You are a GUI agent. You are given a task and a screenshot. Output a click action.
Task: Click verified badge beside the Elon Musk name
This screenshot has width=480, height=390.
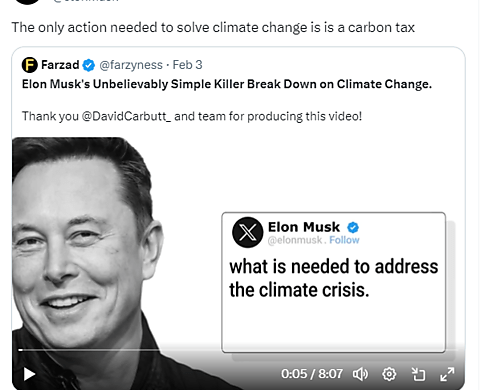(x=353, y=228)
